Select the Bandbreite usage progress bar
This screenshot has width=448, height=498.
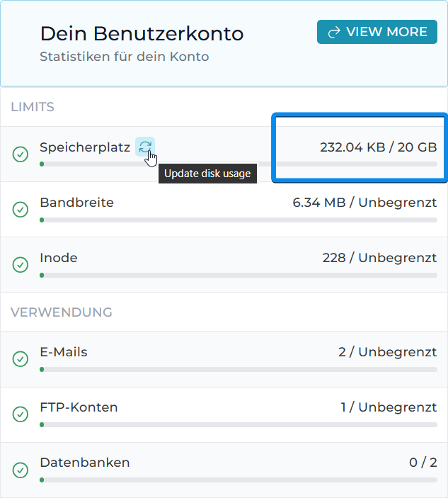click(x=238, y=220)
